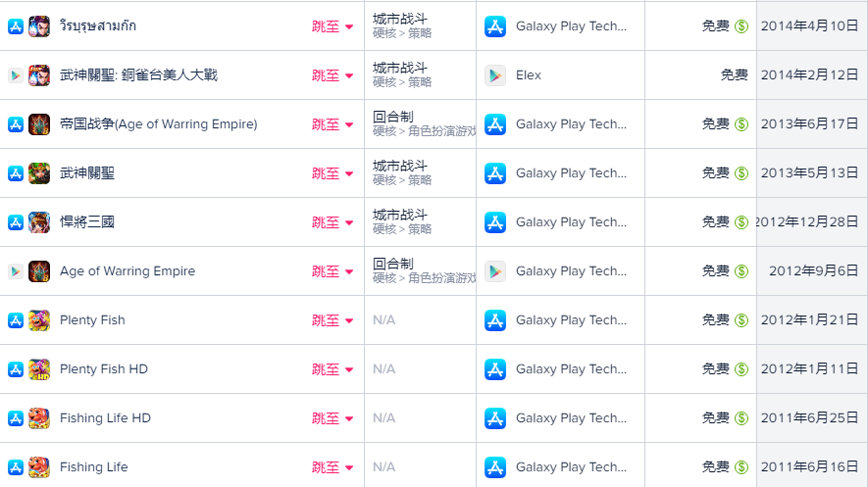The width and height of the screenshot is (868, 487).
Task: Open the Elex publisher link
Action: pos(528,75)
